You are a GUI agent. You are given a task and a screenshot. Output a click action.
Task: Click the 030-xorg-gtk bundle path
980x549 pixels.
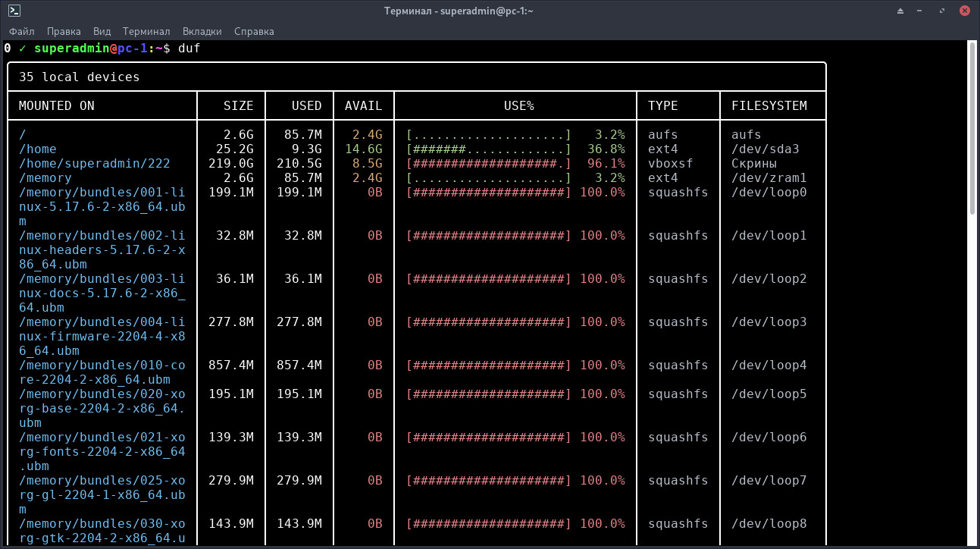pos(102,531)
